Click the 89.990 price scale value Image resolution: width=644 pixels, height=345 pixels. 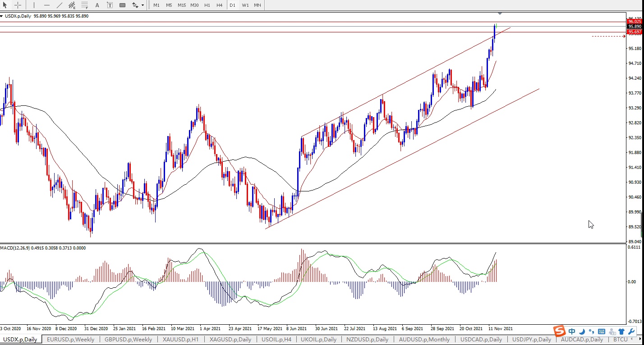[635, 212]
